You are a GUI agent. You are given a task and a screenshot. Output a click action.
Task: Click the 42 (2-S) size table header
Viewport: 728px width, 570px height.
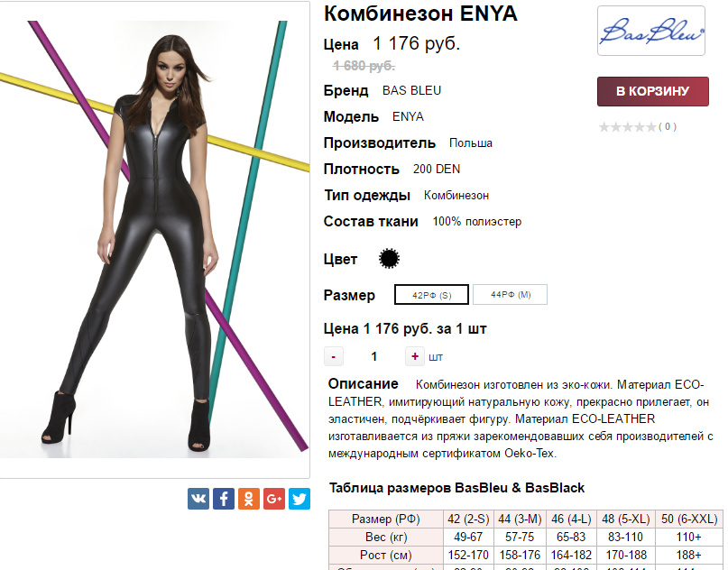[x=468, y=519]
